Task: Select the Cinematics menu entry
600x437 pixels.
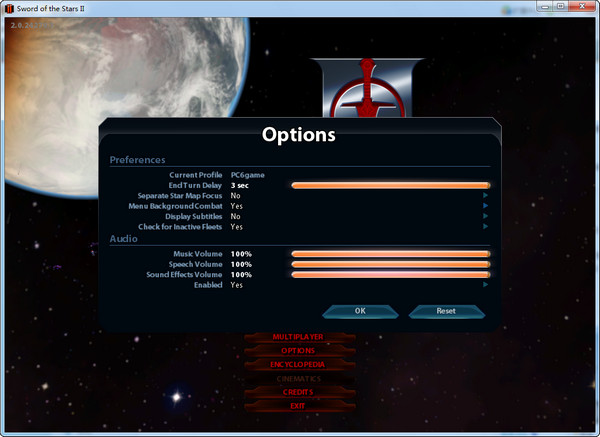Action: (298, 379)
